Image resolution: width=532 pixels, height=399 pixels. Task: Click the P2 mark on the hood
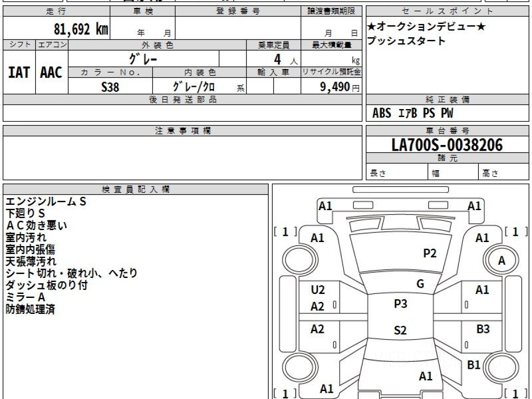(430, 253)
